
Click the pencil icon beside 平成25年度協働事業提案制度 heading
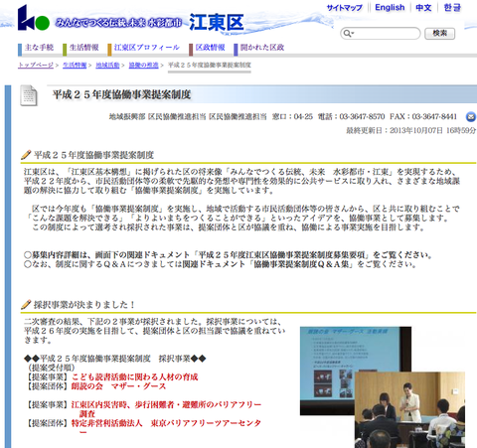click(x=26, y=155)
